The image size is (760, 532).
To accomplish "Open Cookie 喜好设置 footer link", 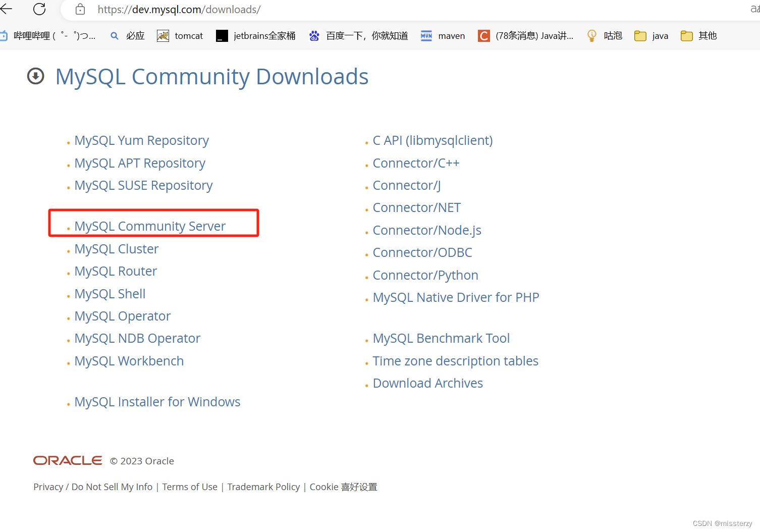I will tap(343, 487).
